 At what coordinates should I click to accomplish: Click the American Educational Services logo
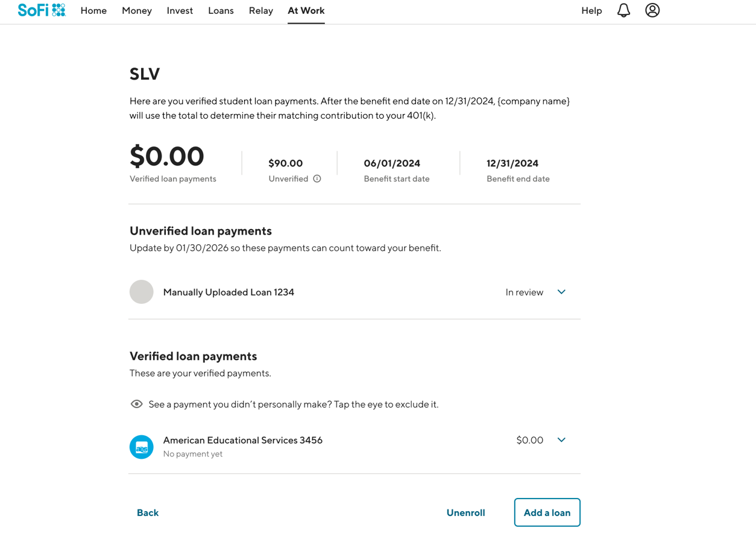pos(142,447)
